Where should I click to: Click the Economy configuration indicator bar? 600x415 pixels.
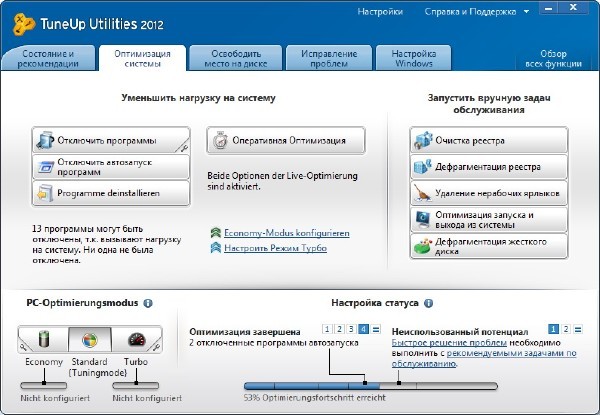44,385
